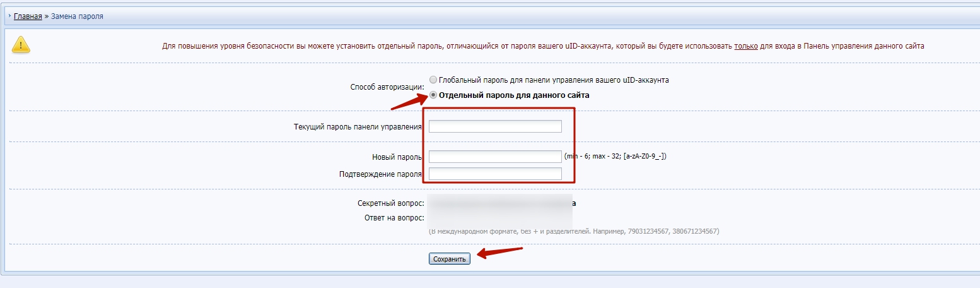Viewport: 980px width, 288px height.
Task: Click the Текущий пароль панели управления label text
Action: coord(358,127)
